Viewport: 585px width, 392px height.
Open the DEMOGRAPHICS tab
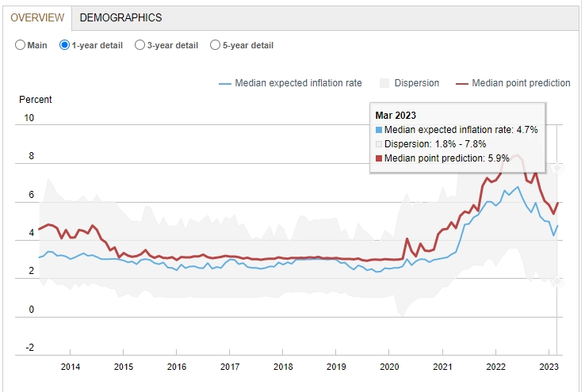click(120, 17)
